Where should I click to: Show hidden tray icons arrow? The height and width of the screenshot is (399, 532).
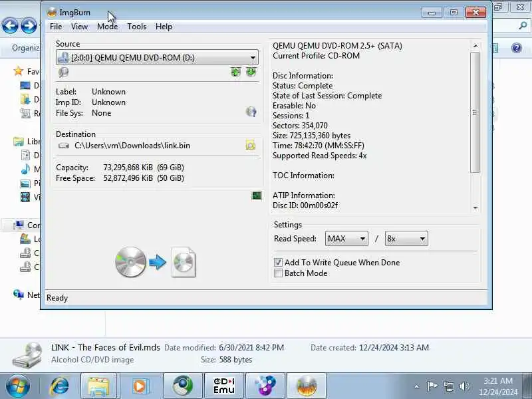click(x=417, y=386)
